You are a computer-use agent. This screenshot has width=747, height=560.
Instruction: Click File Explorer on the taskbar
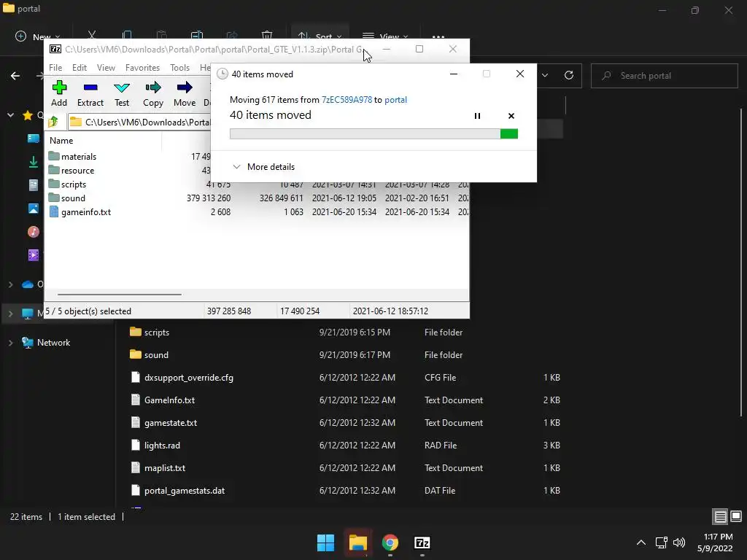357,542
